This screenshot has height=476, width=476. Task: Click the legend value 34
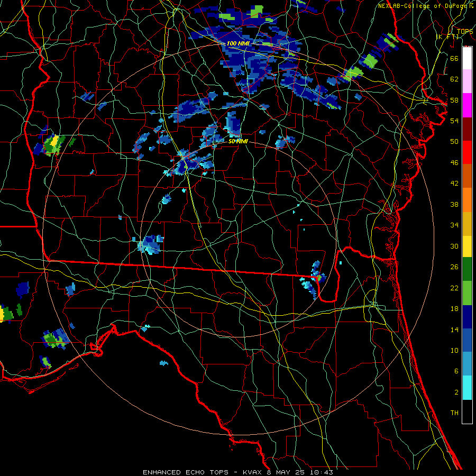(x=454, y=225)
